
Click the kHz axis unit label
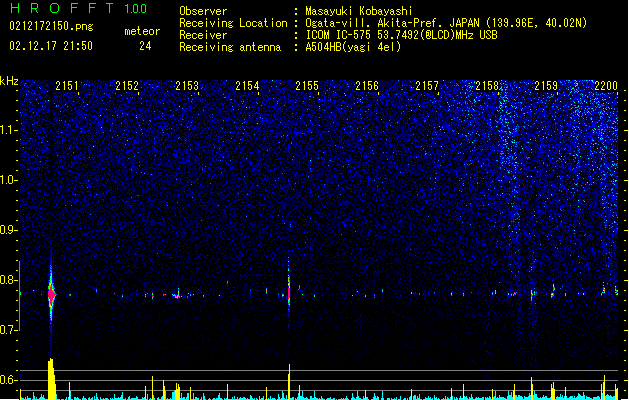tap(9, 81)
